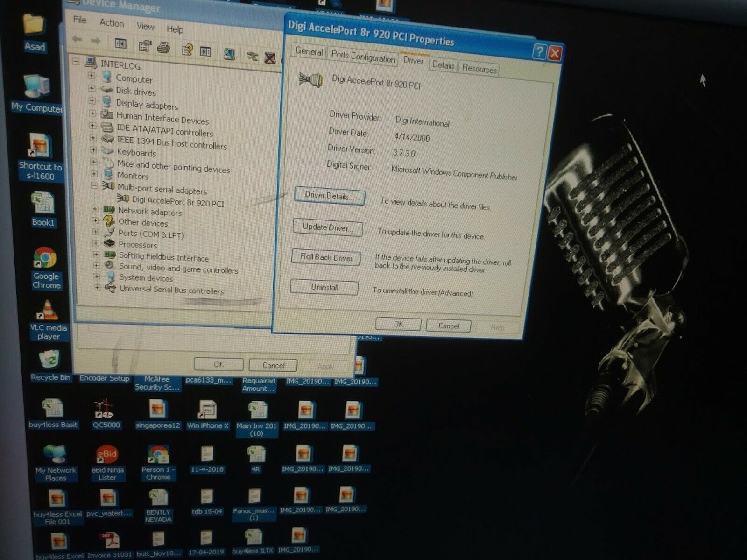Click Cancel in the Digi AccelePort Properties dialog
The height and width of the screenshot is (560, 747).
(x=448, y=326)
